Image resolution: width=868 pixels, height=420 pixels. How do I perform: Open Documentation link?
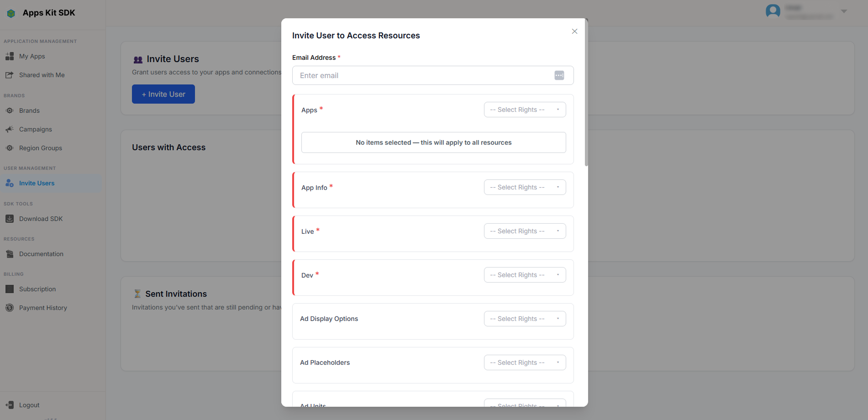pos(41,254)
